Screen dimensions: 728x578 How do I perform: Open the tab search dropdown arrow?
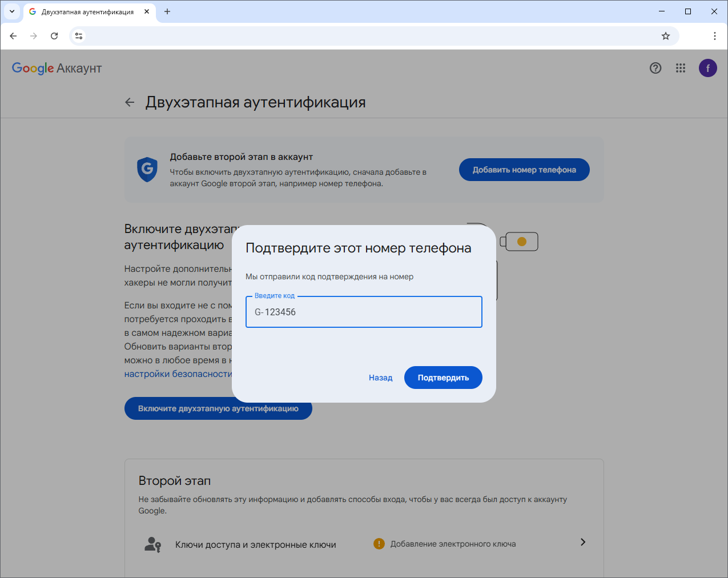pyautogui.click(x=11, y=11)
